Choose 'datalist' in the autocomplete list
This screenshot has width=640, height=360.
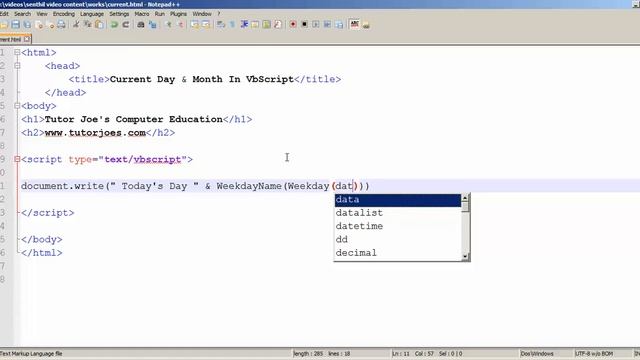coord(398,213)
